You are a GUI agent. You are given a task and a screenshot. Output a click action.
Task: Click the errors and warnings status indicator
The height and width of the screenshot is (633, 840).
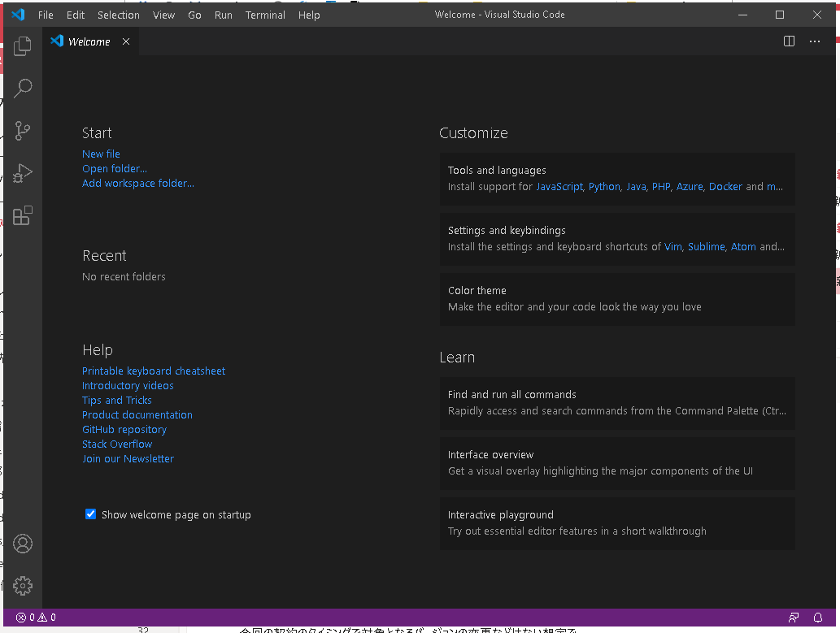pos(36,618)
